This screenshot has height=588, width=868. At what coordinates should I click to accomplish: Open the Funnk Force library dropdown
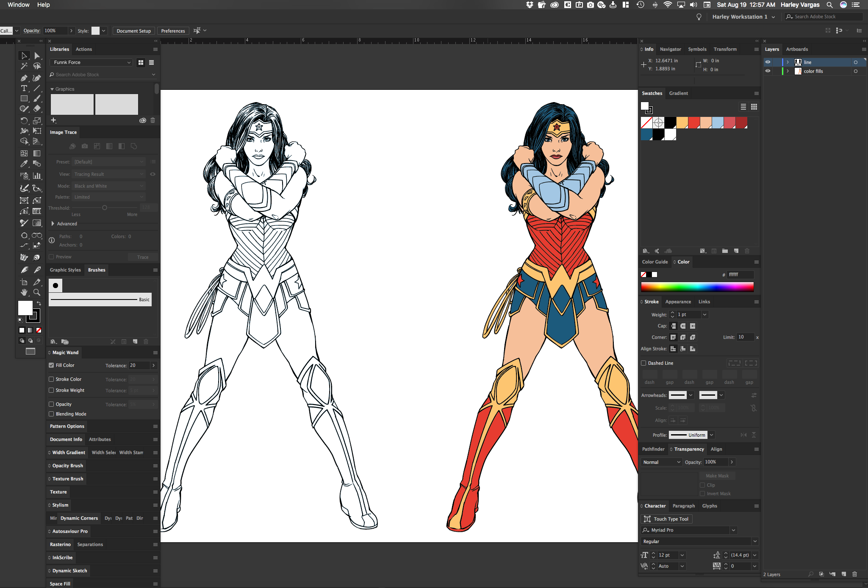[92, 62]
